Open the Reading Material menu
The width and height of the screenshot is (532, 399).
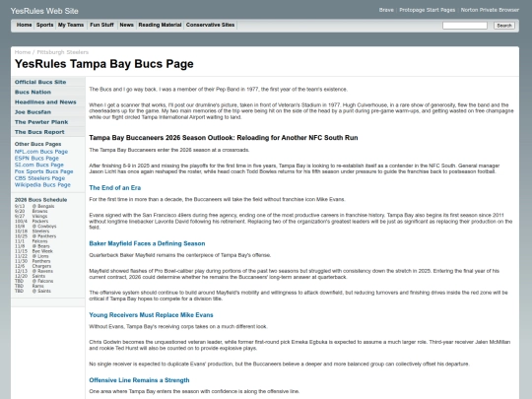coord(160,25)
